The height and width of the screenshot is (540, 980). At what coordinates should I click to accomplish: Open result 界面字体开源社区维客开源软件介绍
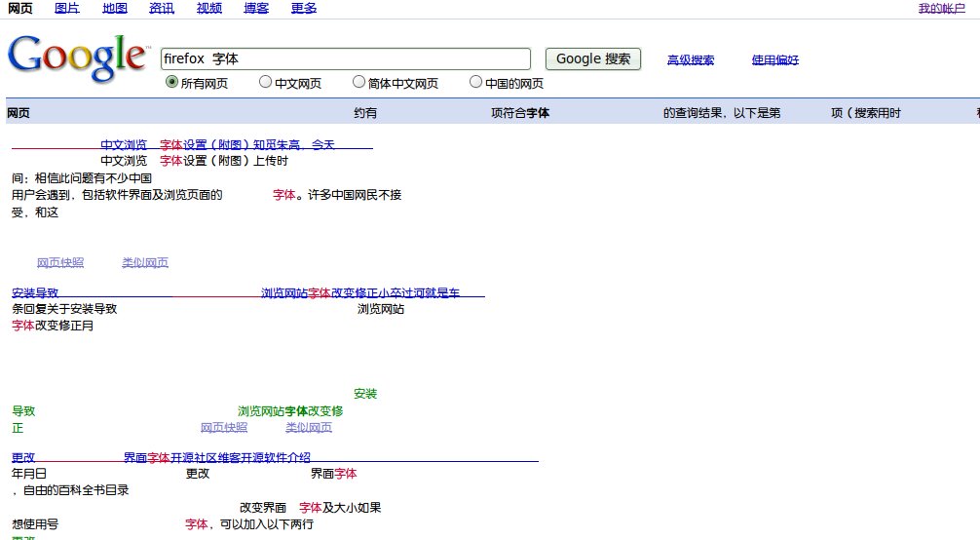(217, 457)
